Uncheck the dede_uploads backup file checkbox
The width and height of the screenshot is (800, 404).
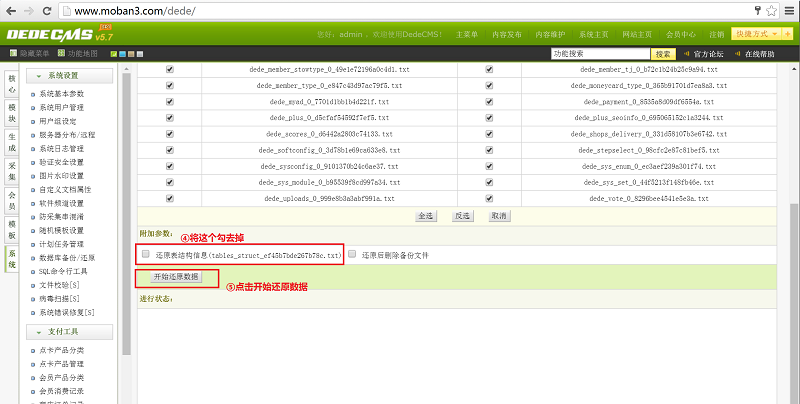[170, 198]
